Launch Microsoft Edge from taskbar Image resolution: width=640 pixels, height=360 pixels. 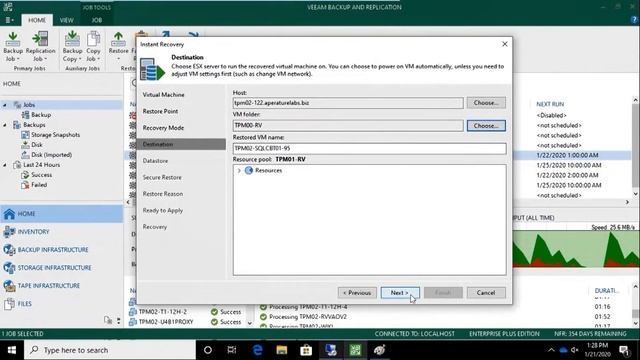point(257,350)
